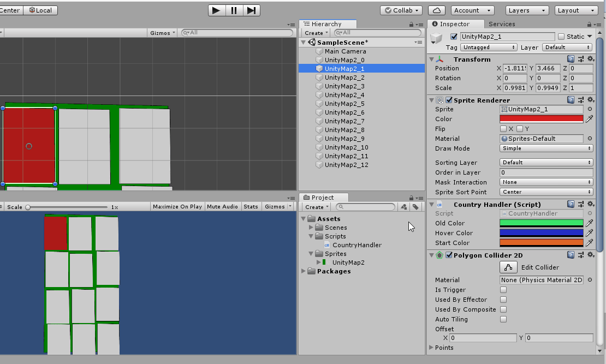The width and height of the screenshot is (606, 364).
Task: Open the Account dropdown
Action: 472,10
